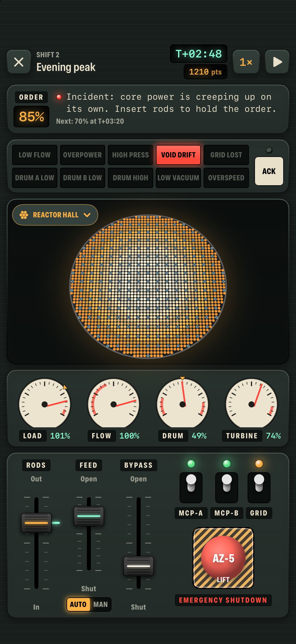Select the DRUM HIGH alarm tile

pyautogui.click(x=131, y=178)
